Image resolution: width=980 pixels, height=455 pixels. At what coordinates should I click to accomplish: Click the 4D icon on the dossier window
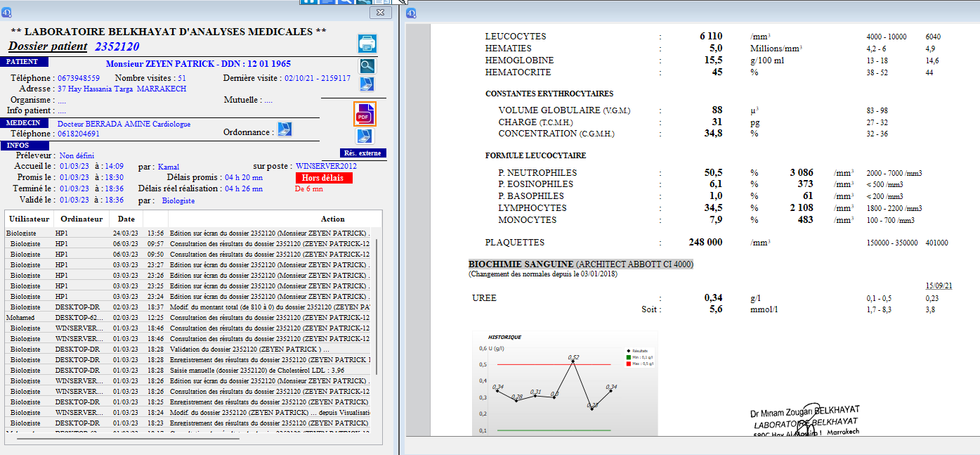(7, 13)
